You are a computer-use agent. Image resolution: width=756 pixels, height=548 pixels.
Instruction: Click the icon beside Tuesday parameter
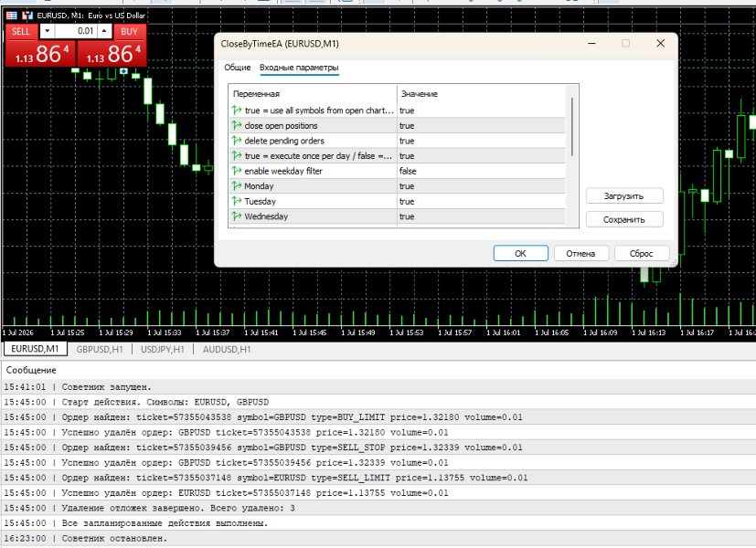pyautogui.click(x=236, y=201)
